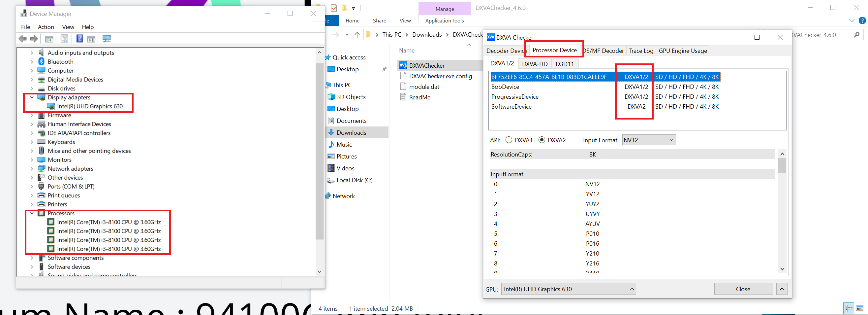Expand the Software components node
The height and width of the screenshot is (315, 868).
tap(32, 258)
